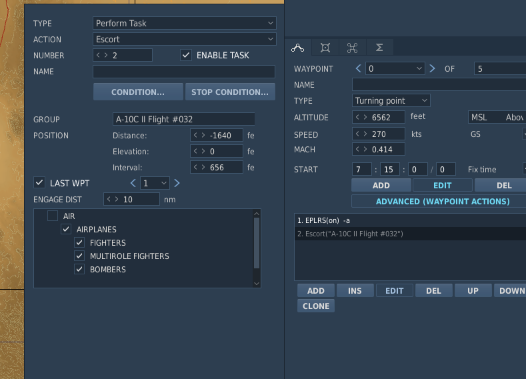Decrease the Distance value stepper
526x379 pixels.
(x=196, y=135)
